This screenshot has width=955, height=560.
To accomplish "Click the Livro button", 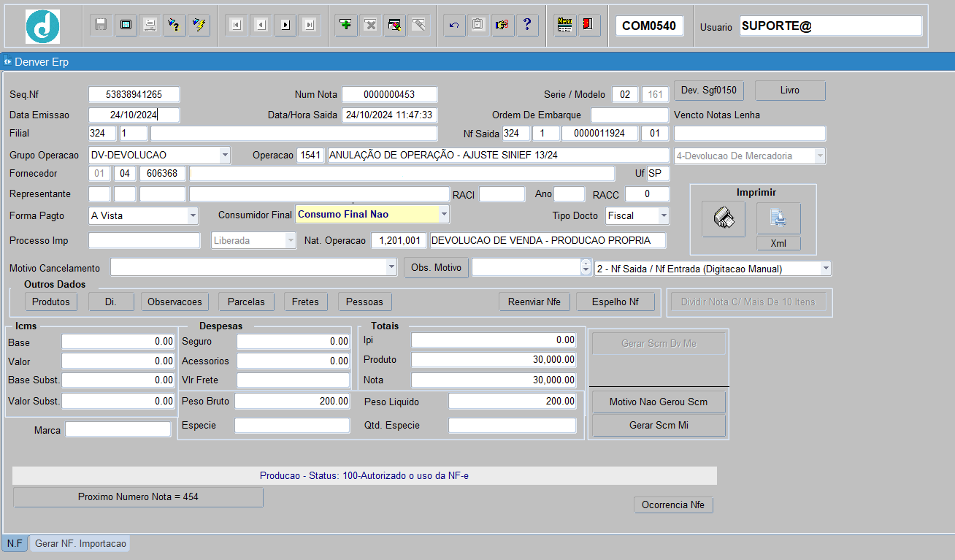I will 790,91.
